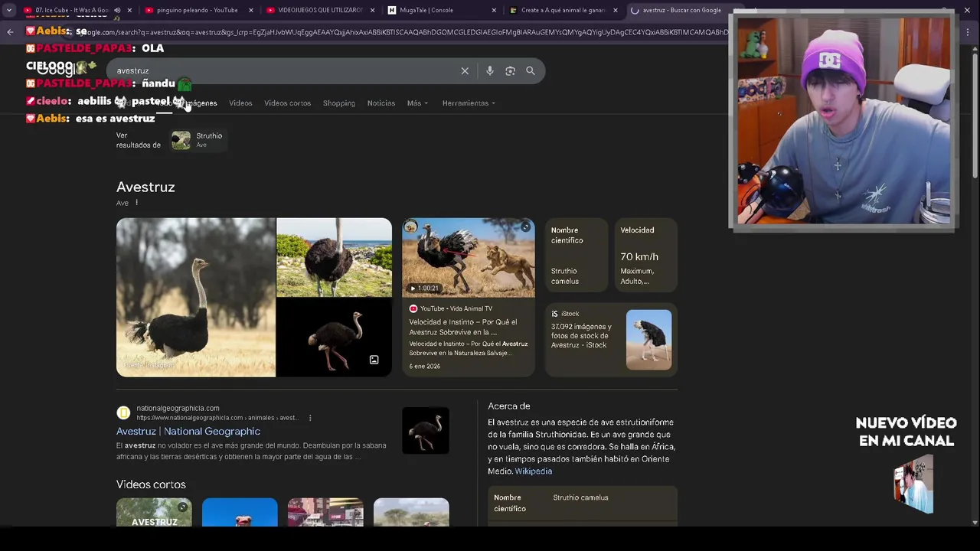The image size is (980, 551).
Task: Open the VIDEOJUEGOS QUE UTILIZARON tab
Action: (318, 10)
